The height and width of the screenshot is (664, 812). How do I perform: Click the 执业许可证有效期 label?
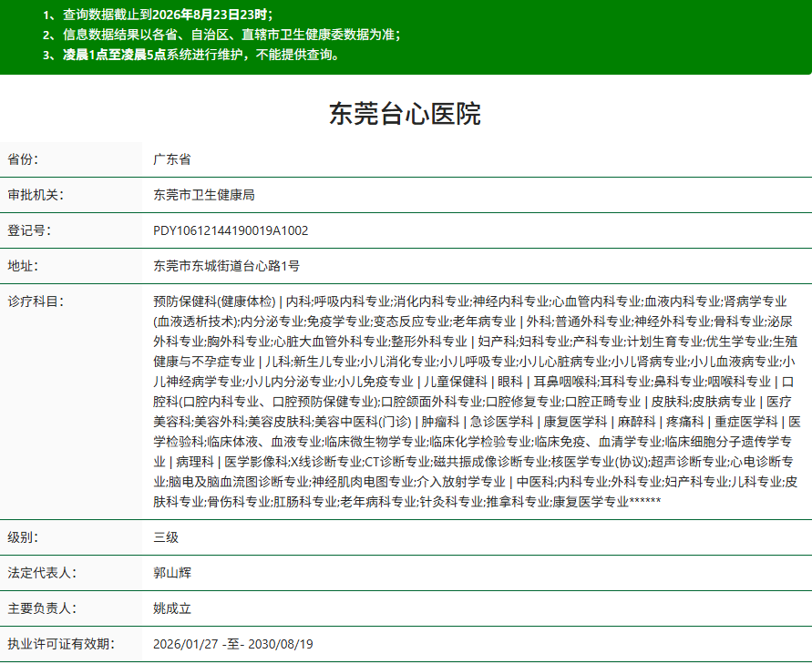click(60, 644)
